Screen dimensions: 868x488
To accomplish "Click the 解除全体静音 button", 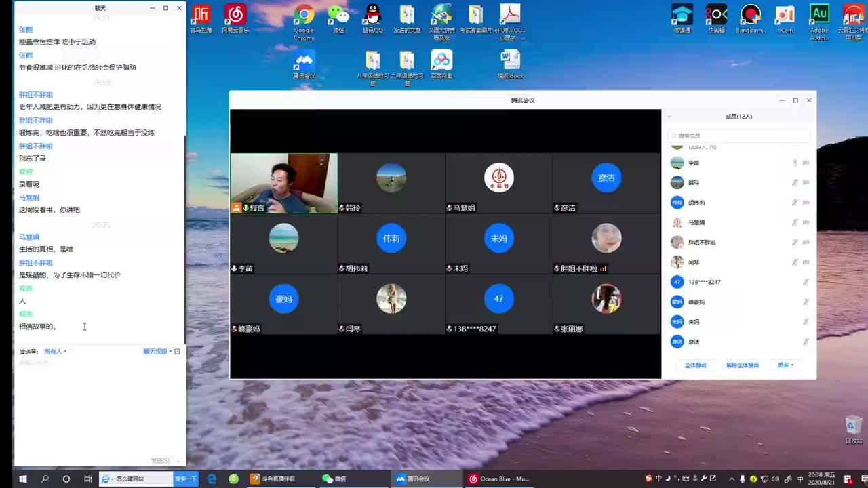I will [x=742, y=365].
